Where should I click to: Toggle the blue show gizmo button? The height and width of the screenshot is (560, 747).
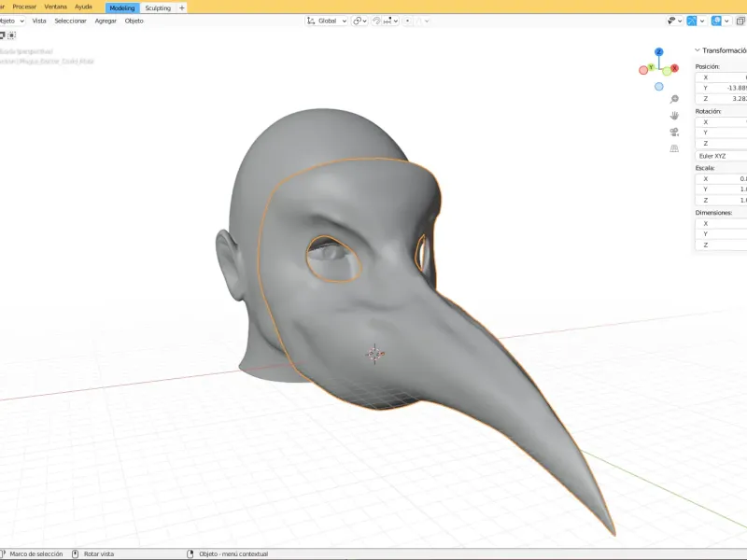(692, 21)
